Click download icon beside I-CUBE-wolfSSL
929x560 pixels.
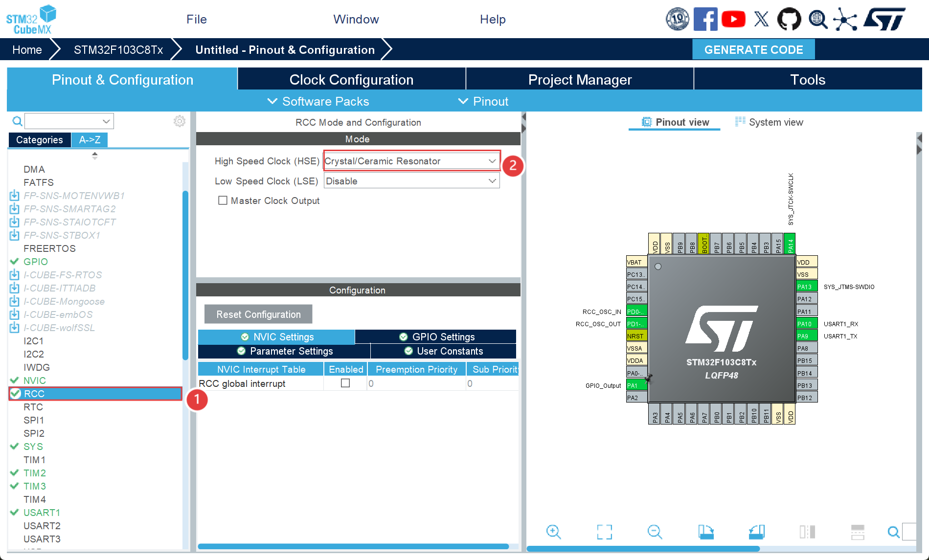coord(15,328)
